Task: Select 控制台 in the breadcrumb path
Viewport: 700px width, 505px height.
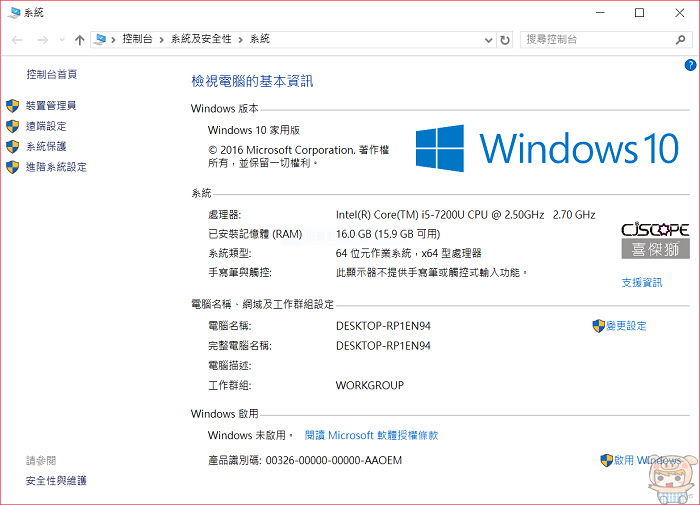Action: (137, 39)
